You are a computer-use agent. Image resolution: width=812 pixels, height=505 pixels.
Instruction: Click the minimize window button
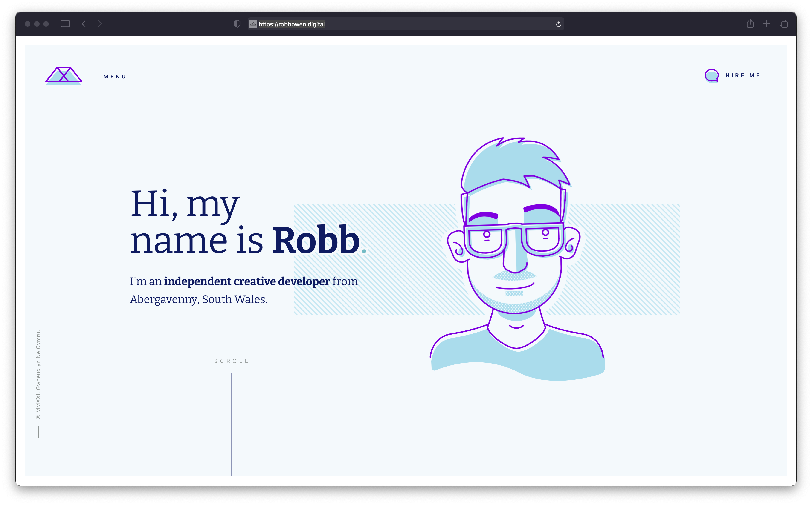[37, 24]
